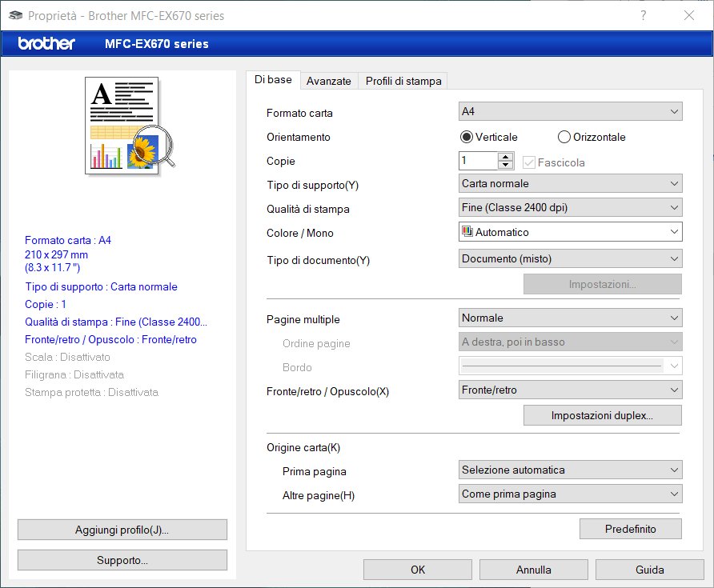Decrease copies with the down arrow
Viewport: 714px width, 588px height.
[x=505, y=166]
